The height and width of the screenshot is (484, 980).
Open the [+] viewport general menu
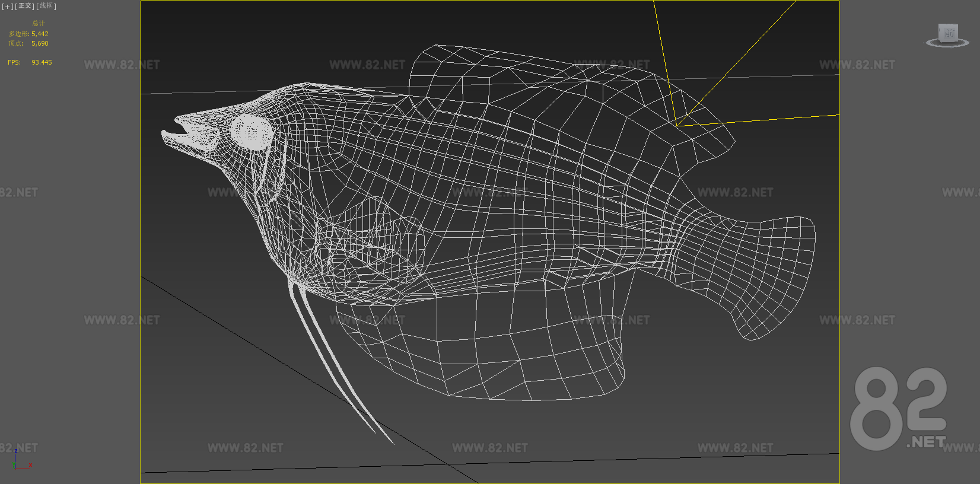click(7, 7)
